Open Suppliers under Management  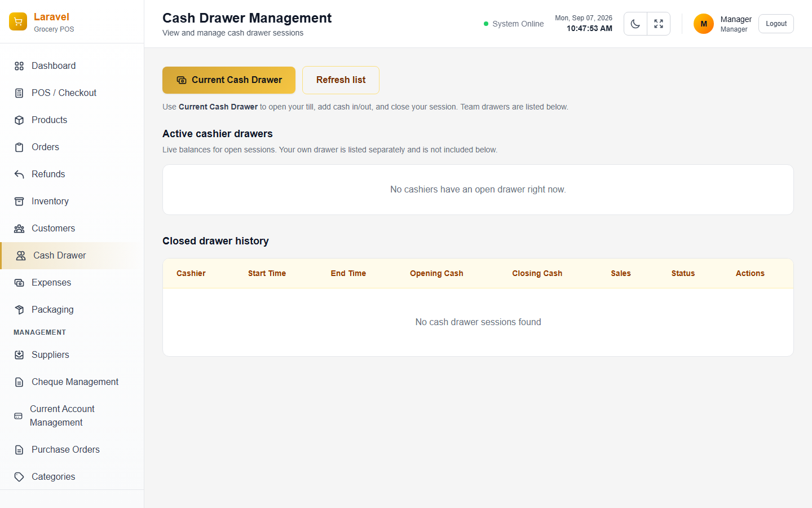click(72, 355)
